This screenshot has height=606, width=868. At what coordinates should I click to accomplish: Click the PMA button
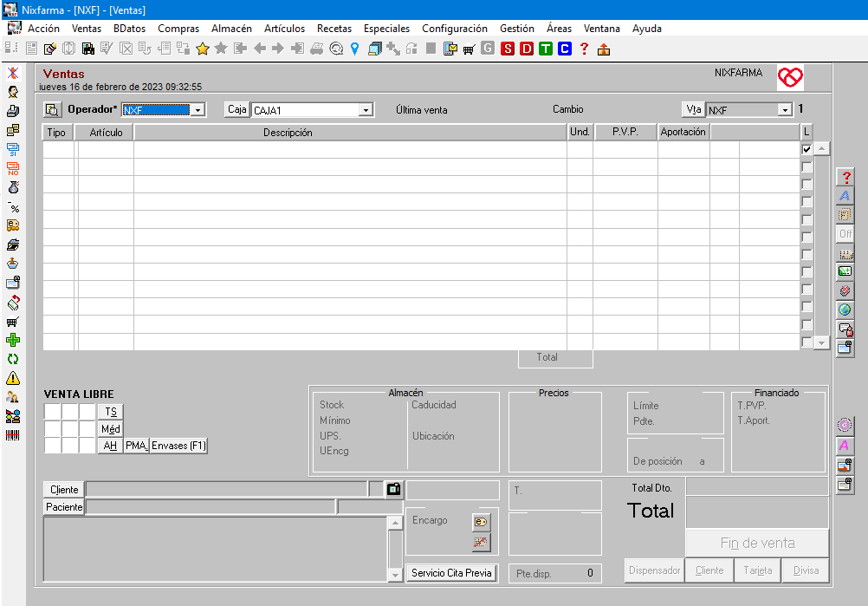pos(136,446)
